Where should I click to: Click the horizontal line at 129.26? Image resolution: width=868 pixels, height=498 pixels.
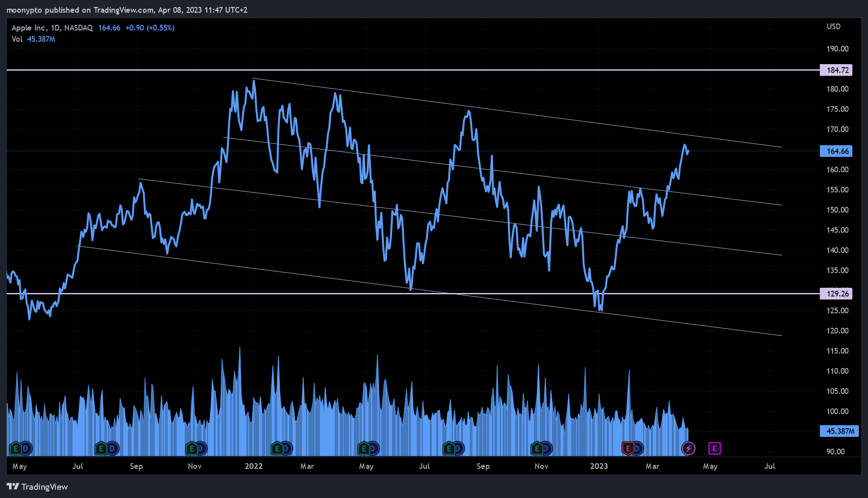point(412,293)
